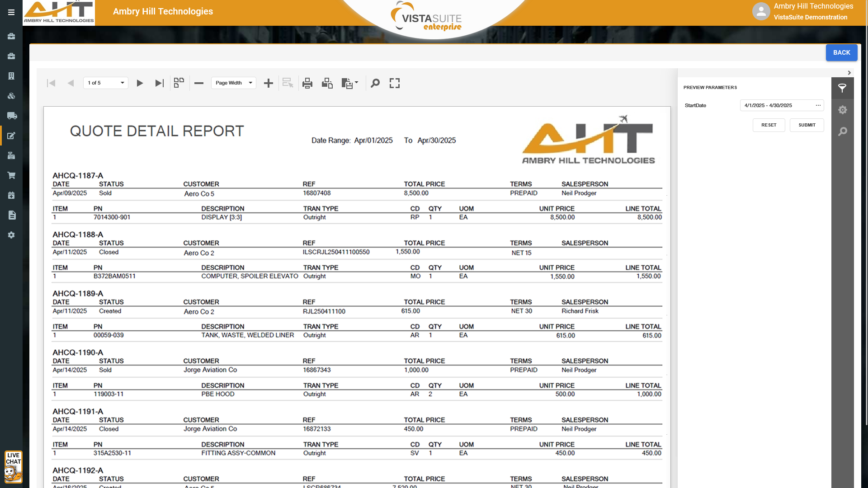Zoom out with the minus icon
868x488 pixels.
click(199, 83)
